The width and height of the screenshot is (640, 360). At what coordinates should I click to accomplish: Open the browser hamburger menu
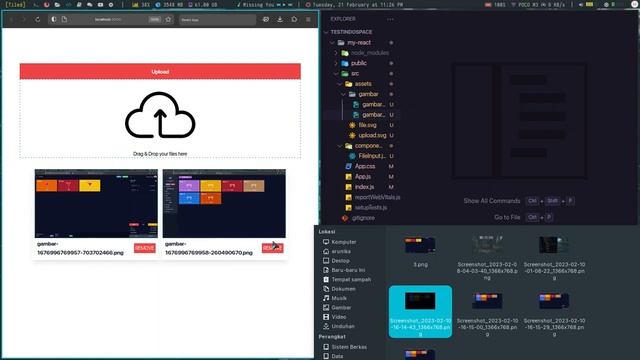click(x=308, y=19)
